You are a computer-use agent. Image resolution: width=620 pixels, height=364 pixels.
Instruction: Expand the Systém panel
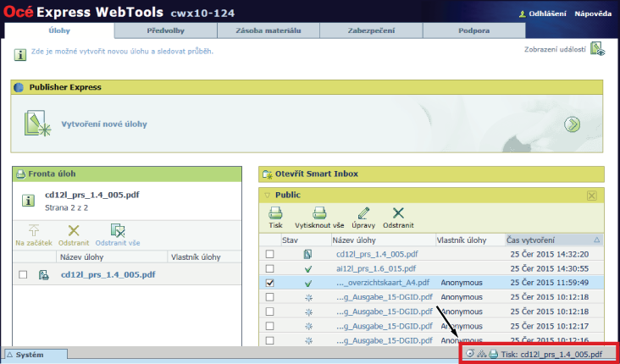coord(36,355)
